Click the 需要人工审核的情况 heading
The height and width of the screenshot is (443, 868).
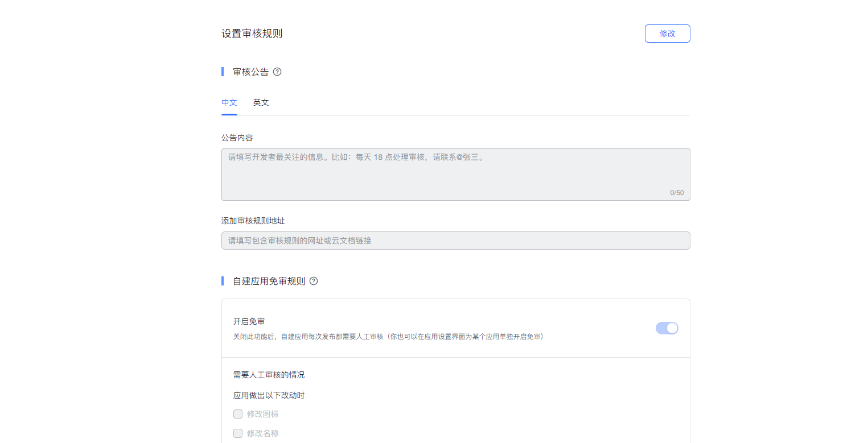[269, 375]
